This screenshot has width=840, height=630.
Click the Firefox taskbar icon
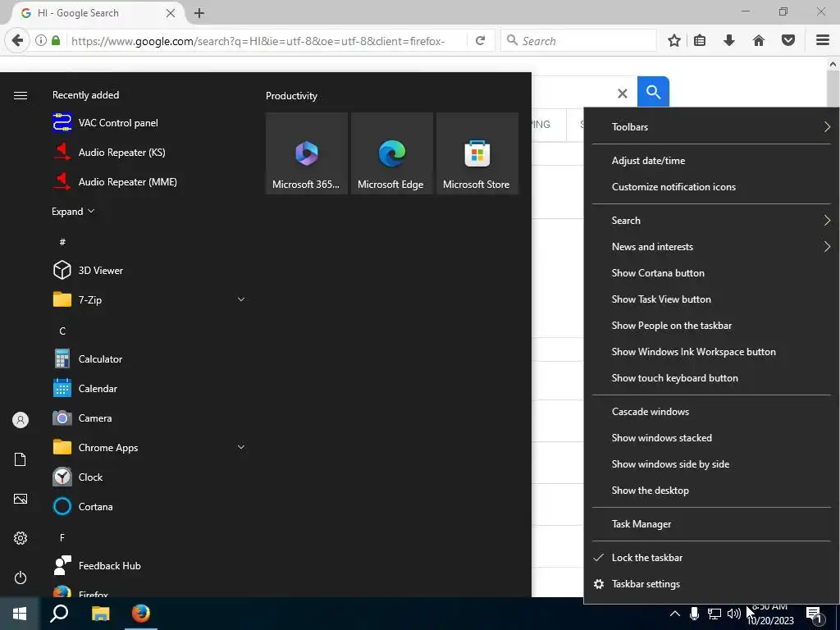tap(141, 614)
